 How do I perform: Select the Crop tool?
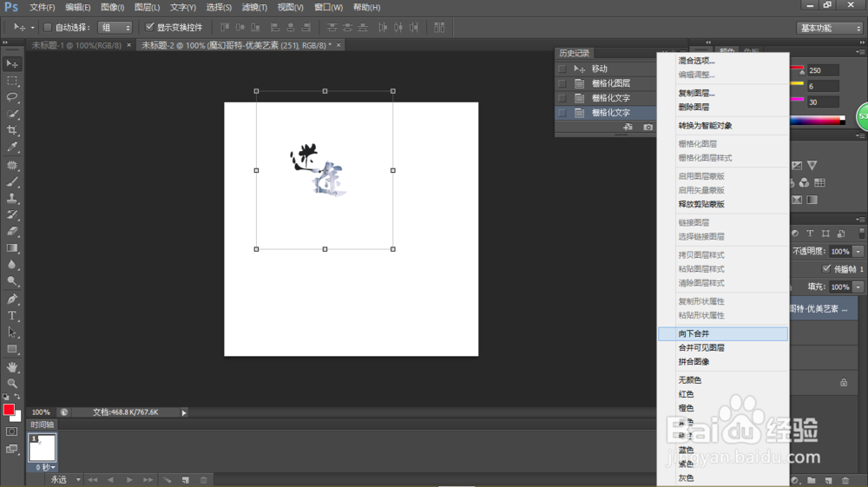click(x=12, y=130)
